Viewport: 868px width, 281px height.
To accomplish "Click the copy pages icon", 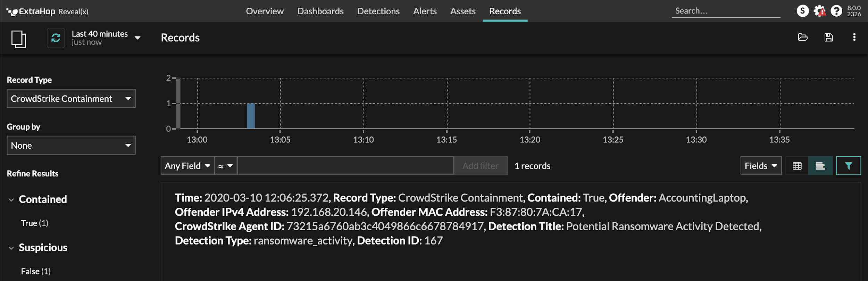I will (19, 39).
